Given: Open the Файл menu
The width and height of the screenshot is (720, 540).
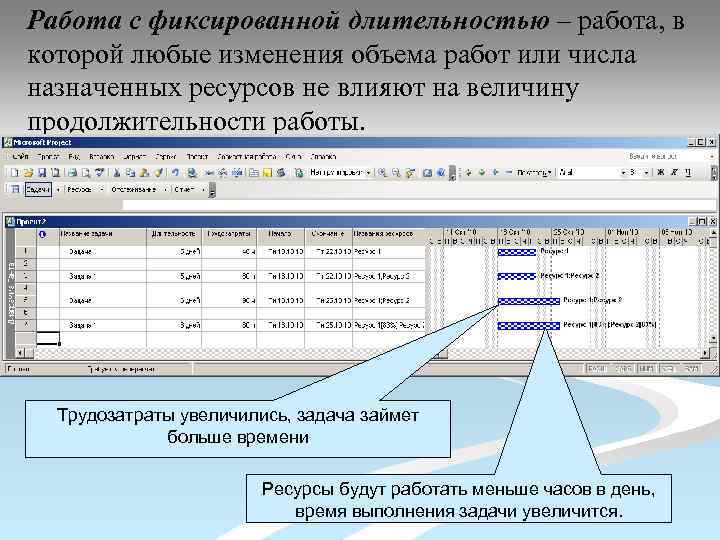Looking at the screenshot, I should pyautogui.click(x=21, y=157).
